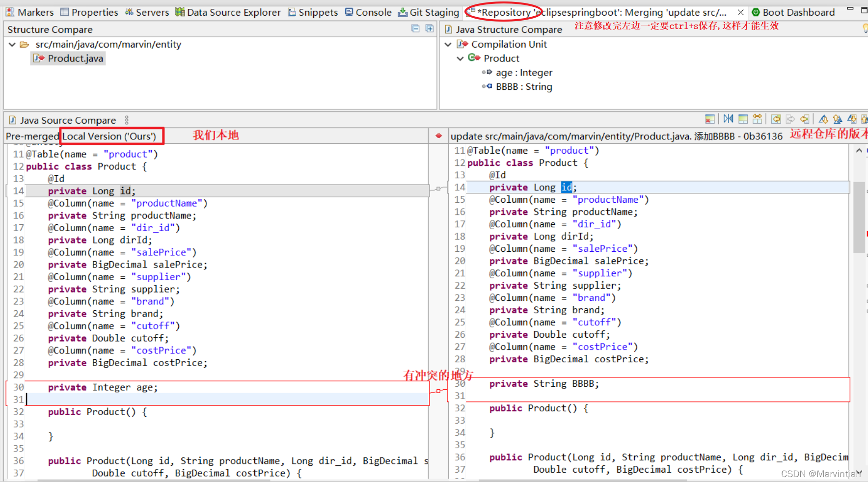868x482 pixels.
Task: Click 'private Long id;' line in left pane
Action: click(x=91, y=191)
